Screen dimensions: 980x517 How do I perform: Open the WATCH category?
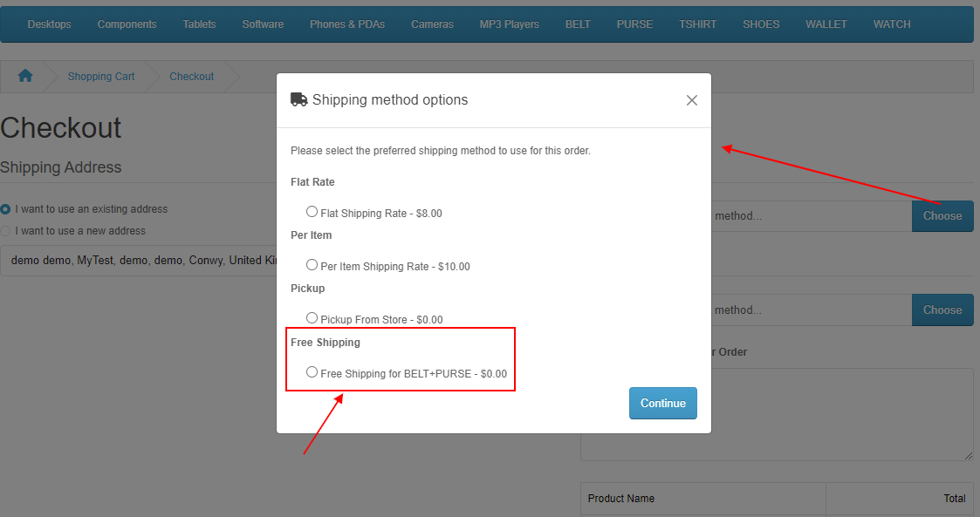891,24
